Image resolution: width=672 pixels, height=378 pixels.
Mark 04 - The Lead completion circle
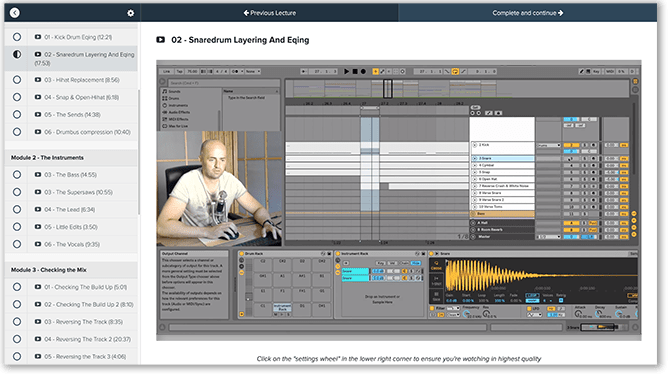pyautogui.click(x=17, y=210)
